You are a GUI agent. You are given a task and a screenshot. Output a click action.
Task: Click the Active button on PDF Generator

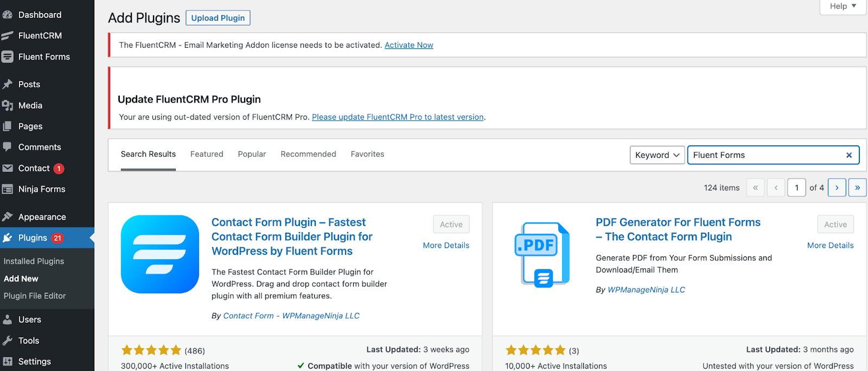point(835,225)
